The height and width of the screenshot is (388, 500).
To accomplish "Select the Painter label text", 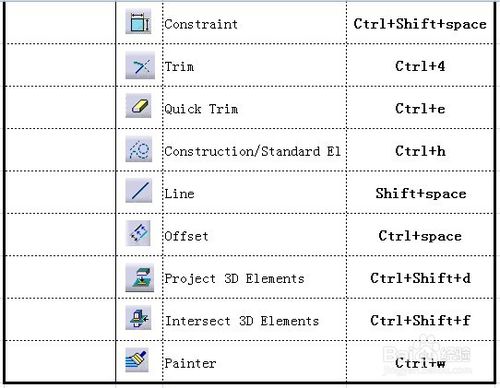I will pyautogui.click(x=190, y=363).
